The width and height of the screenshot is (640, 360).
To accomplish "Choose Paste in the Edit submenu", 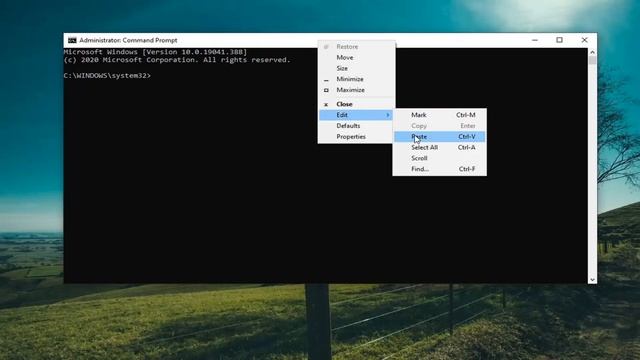I will click(x=440, y=137).
